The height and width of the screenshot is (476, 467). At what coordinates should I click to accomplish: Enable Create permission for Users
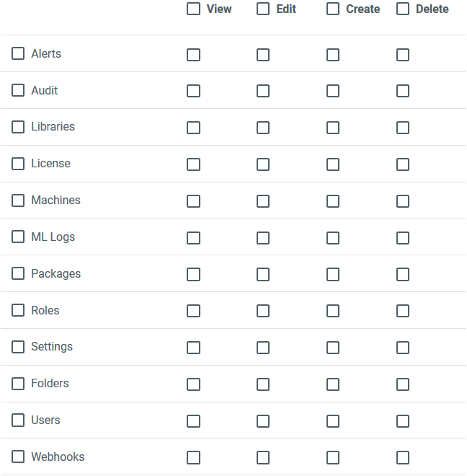pyautogui.click(x=333, y=421)
